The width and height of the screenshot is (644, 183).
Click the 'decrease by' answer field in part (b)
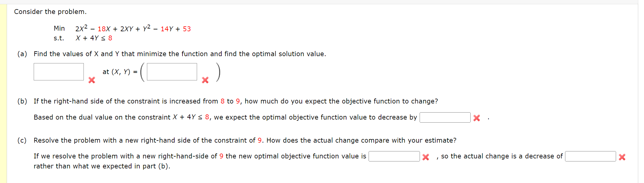[445, 117]
